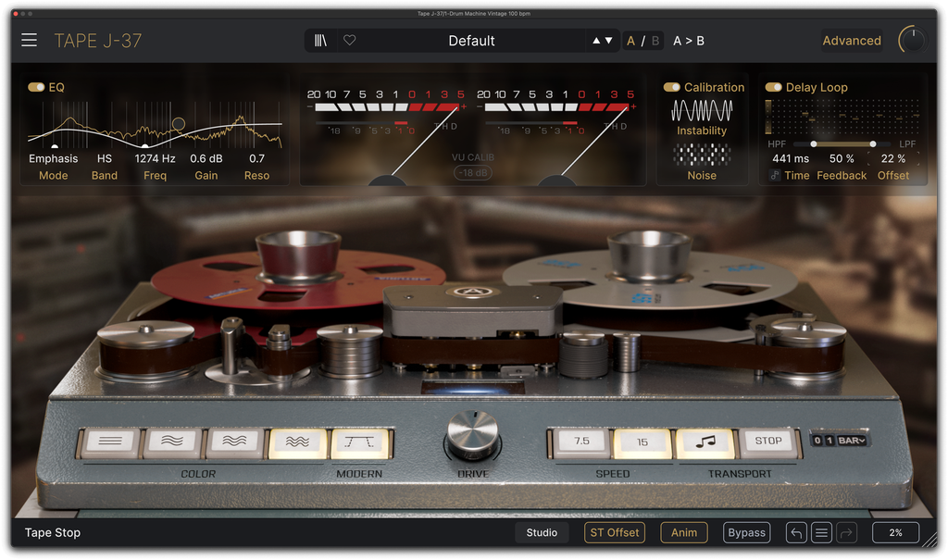Switch to preset slot B
This screenshot has height=560, width=948.
(655, 41)
